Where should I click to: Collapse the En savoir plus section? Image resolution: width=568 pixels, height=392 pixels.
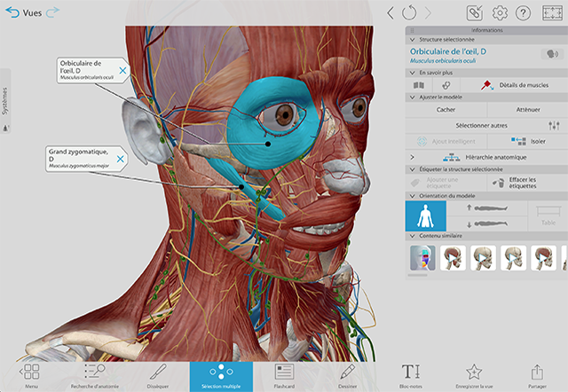tap(412, 73)
